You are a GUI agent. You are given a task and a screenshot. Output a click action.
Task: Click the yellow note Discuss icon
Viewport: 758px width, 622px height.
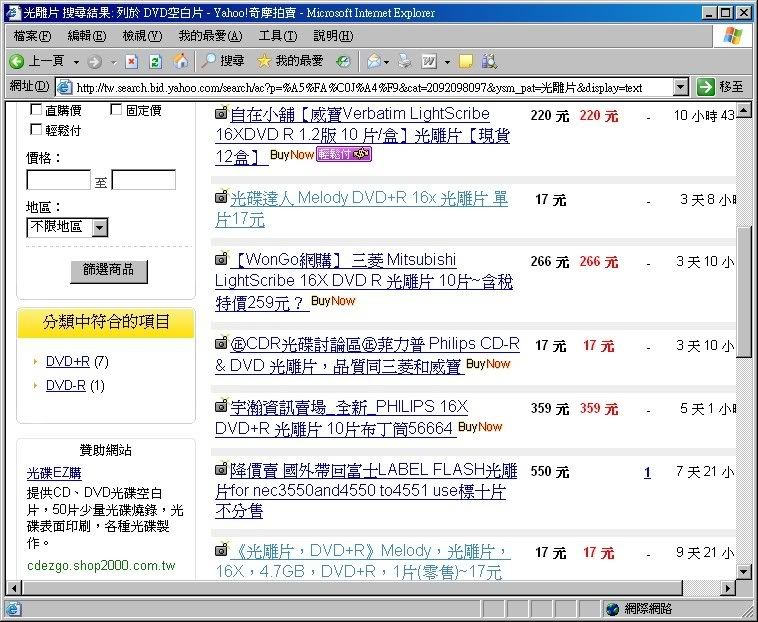pos(466,61)
